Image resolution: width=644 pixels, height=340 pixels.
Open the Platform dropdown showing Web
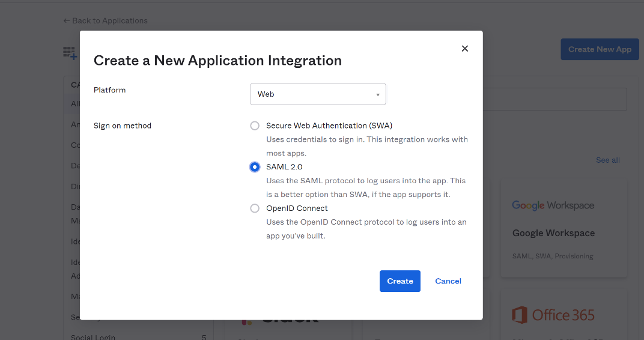pyautogui.click(x=317, y=94)
